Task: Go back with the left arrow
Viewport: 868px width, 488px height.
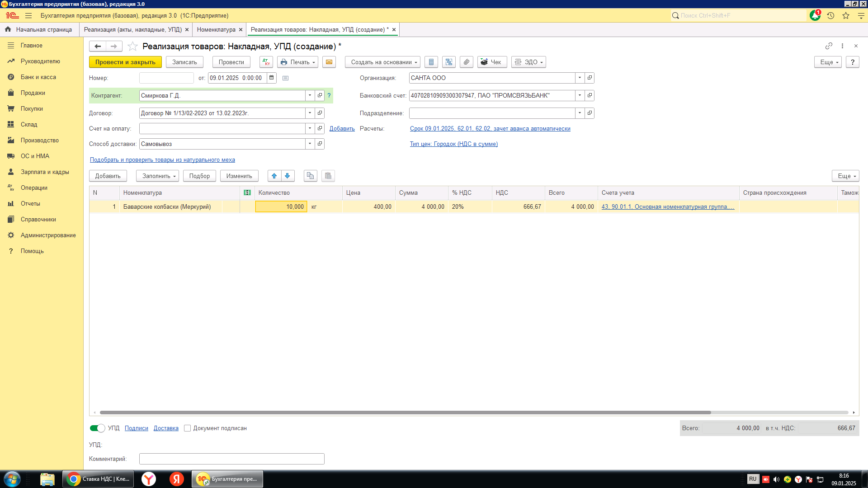Action: tap(98, 46)
